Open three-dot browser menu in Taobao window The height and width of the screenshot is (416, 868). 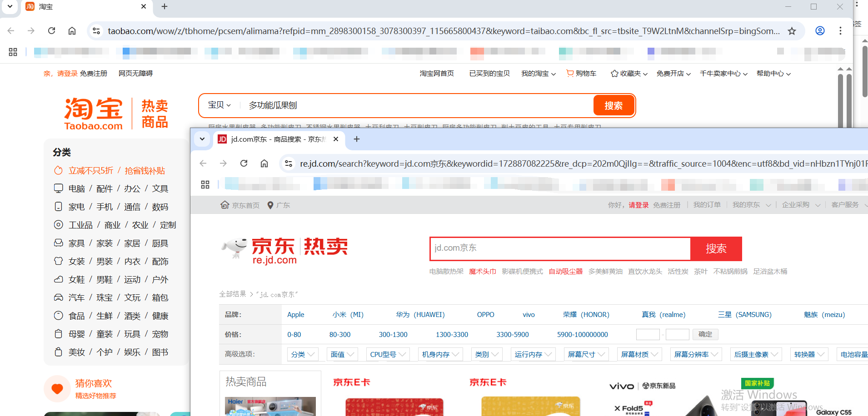pos(840,31)
